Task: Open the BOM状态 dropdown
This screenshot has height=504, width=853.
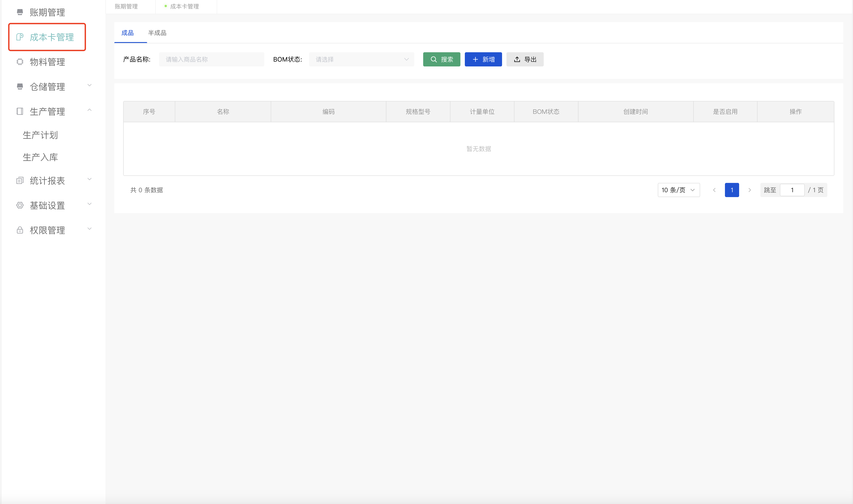Action: click(361, 59)
